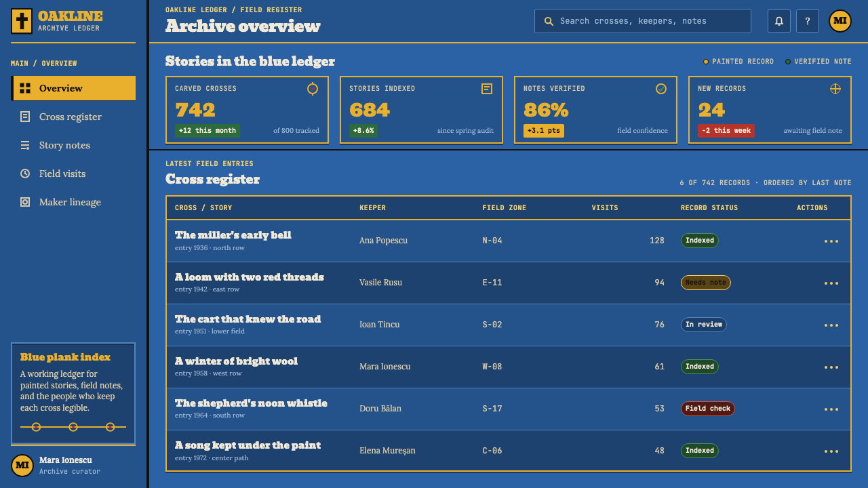
Task: Open the story A song kept under the paint
Action: 248,445
